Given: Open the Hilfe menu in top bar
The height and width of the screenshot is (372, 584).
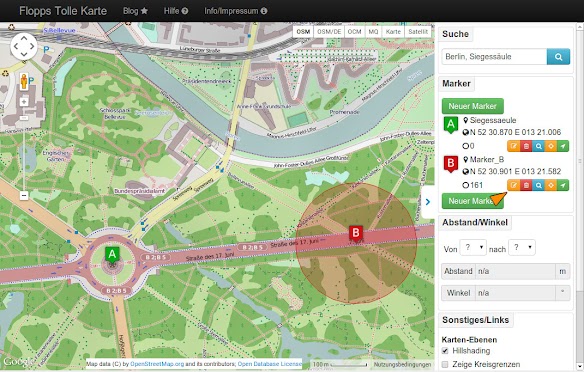Looking at the screenshot, I should [x=176, y=11].
